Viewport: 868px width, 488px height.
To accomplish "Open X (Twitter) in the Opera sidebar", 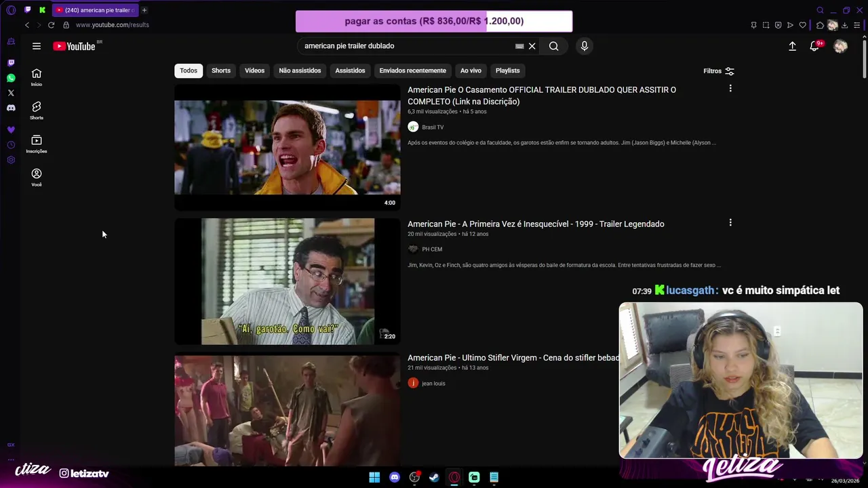I will coord(11,93).
